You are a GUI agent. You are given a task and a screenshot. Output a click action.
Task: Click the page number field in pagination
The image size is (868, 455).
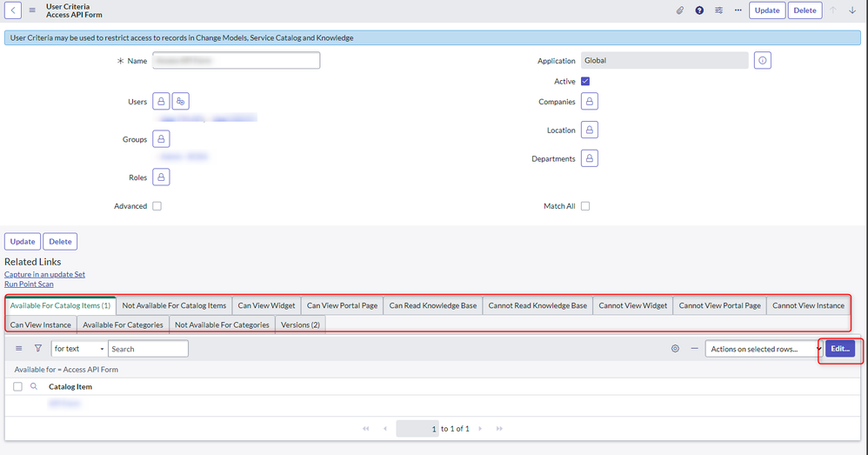pyautogui.click(x=417, y=428)
